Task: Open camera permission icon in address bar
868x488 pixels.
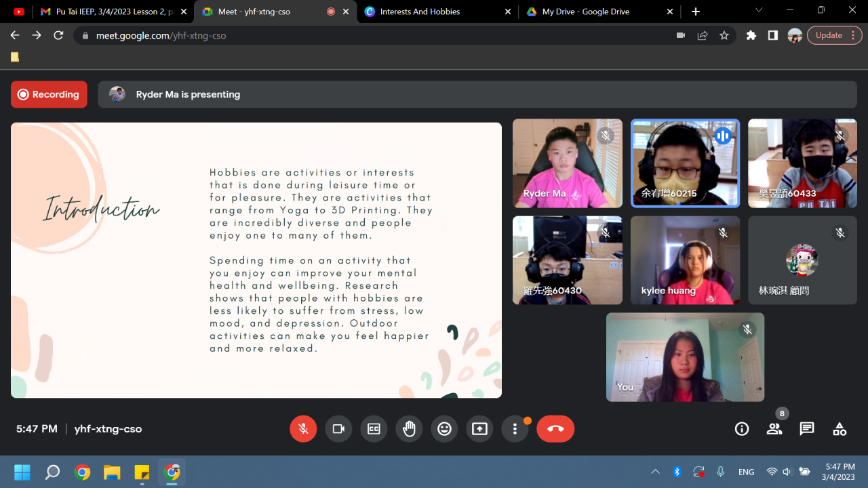Action: tap(681, 35)
